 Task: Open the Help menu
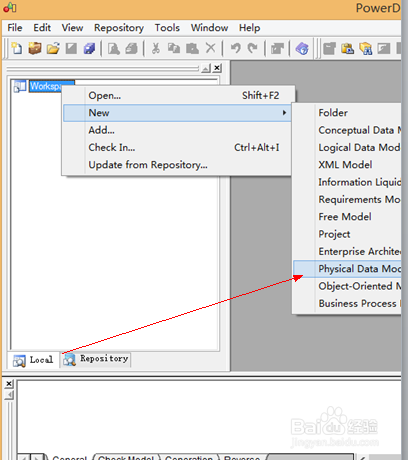click(249, 28)
